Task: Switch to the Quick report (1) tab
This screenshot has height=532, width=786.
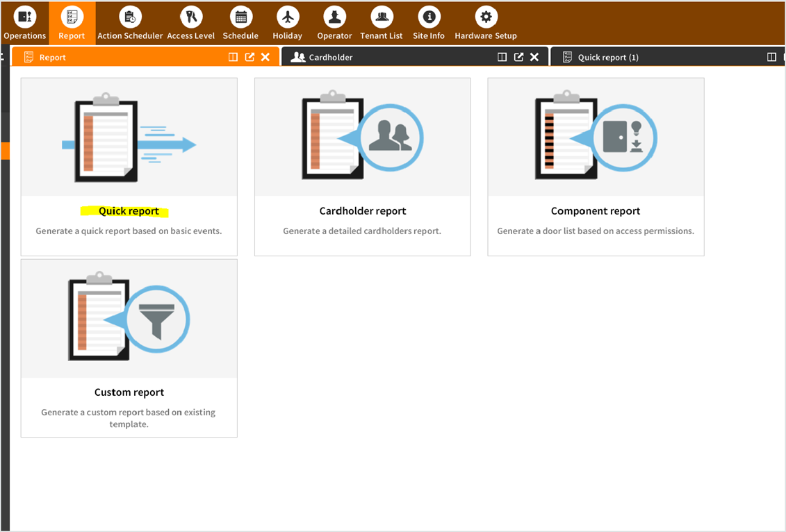Action: tap(608, 58)
